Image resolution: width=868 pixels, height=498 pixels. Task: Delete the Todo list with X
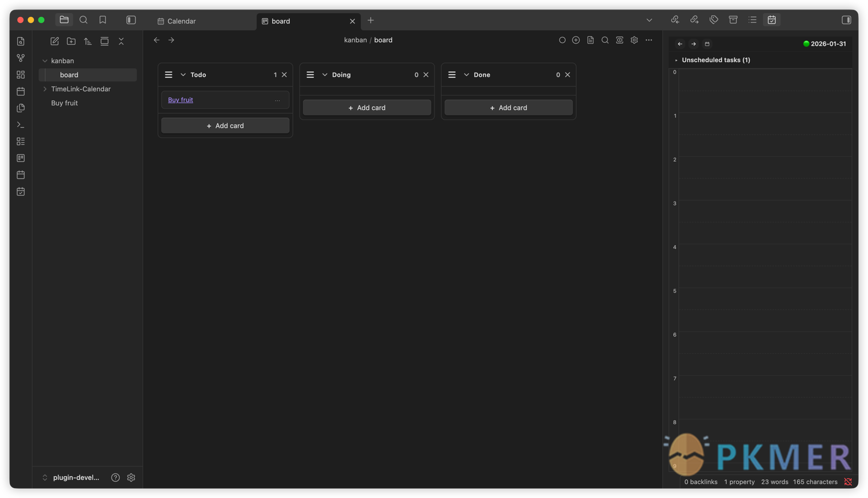point(284,75)
